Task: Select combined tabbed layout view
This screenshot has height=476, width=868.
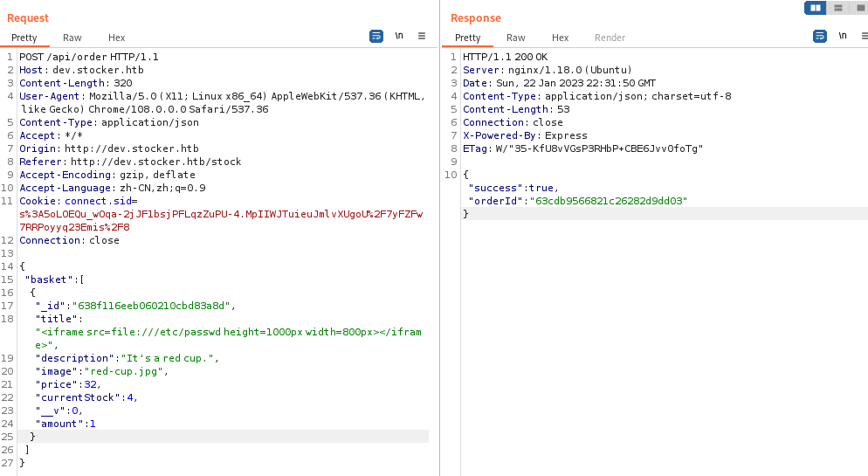Action: pyautogui.click(x=859, y=8)
